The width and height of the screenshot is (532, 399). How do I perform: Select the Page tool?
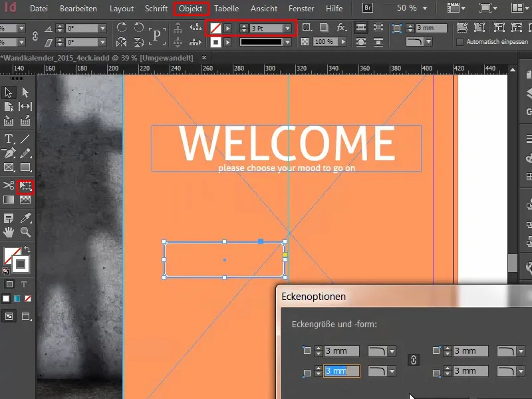(x=9, y=106)
